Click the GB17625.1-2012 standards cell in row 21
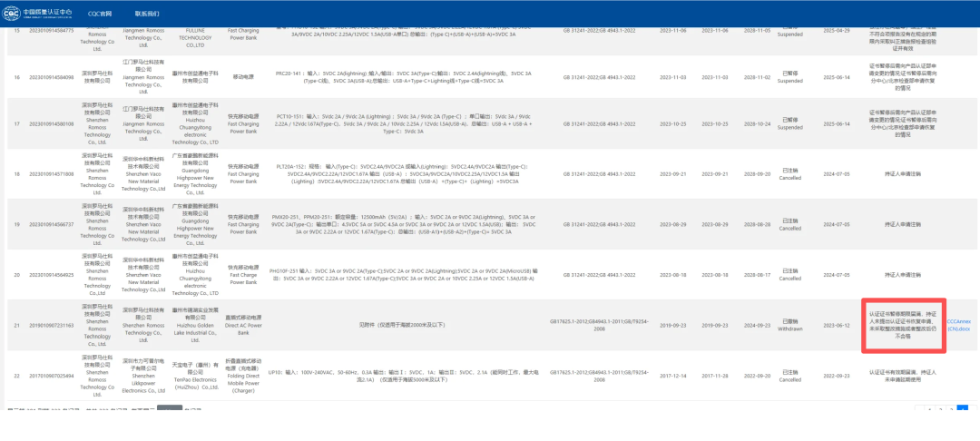The image size is (980, 441). click(599, 326)
